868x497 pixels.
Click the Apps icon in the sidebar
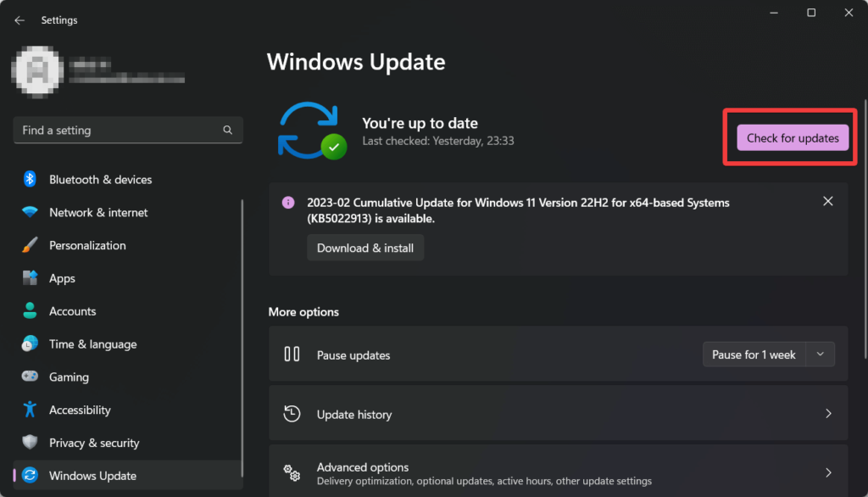(30, 277)
